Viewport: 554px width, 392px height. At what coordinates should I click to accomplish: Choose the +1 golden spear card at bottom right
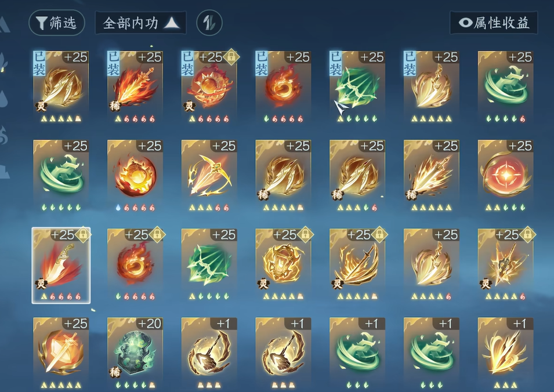[506, 354]
